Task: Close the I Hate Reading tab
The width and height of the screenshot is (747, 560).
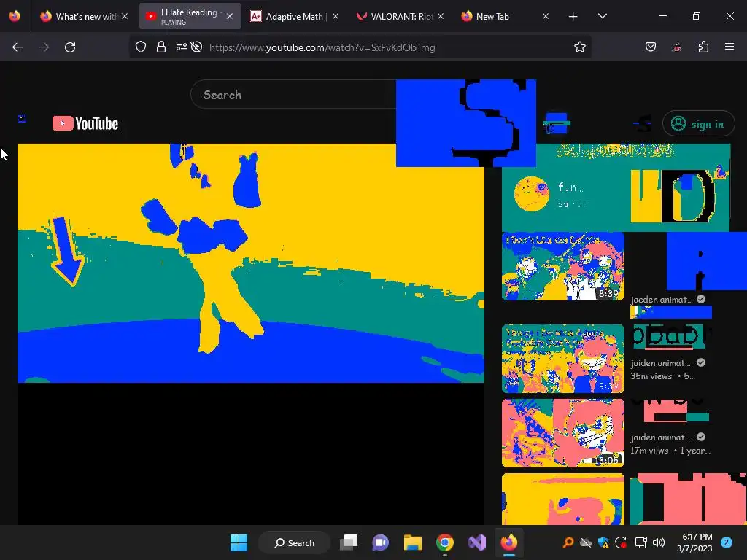Action: (230, 16)
